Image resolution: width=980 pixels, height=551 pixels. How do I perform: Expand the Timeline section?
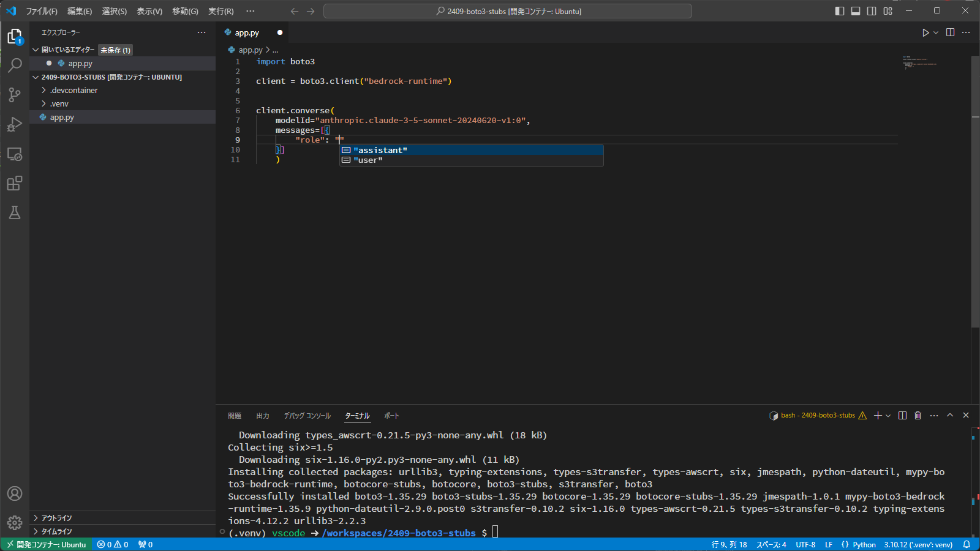coord(36,531)
